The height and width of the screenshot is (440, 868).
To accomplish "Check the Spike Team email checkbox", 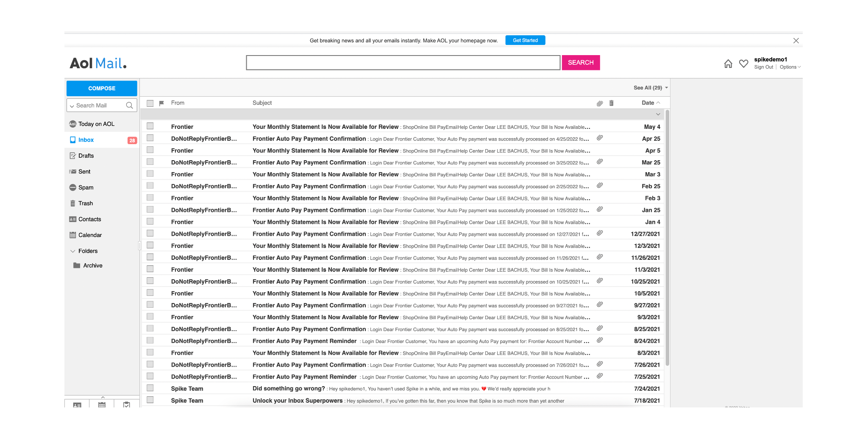I will pos(150,387).
